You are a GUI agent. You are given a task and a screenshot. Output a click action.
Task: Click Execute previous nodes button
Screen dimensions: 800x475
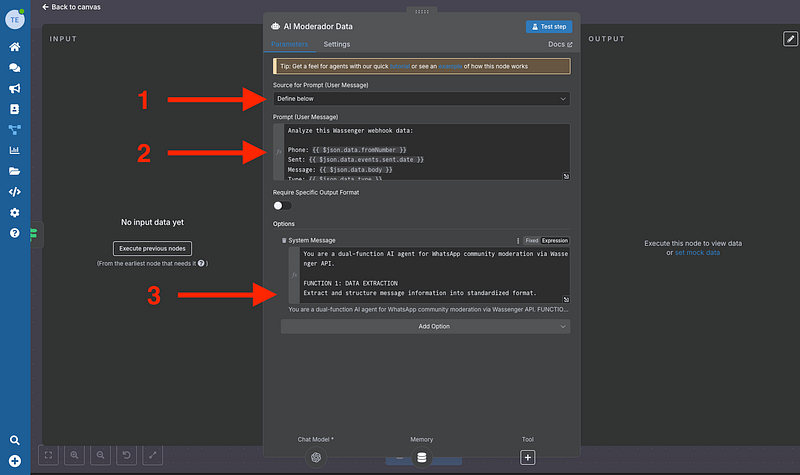[x=151, y=248]
